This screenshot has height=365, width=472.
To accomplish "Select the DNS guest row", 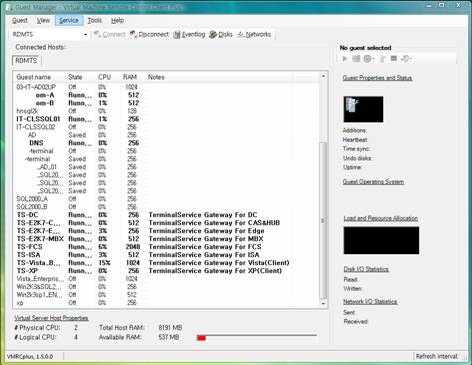I will 167,143.
